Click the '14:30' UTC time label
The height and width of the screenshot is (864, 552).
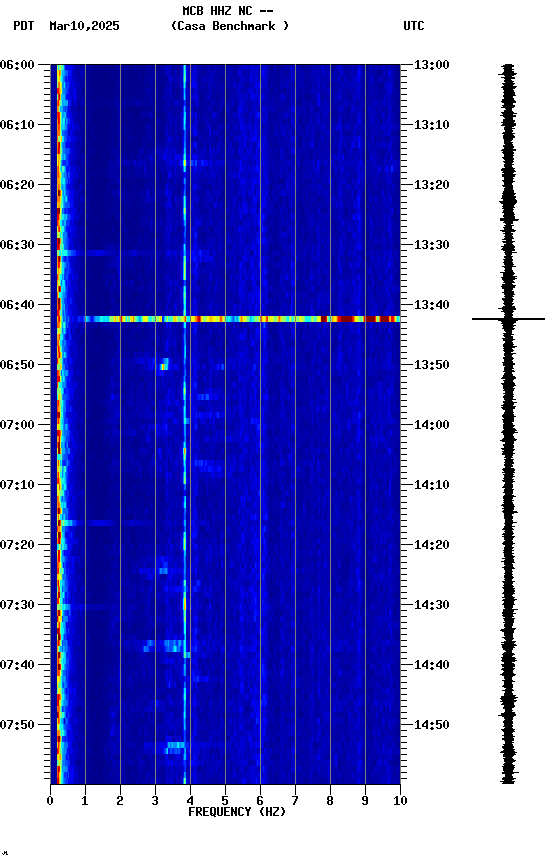coord(432,606)
